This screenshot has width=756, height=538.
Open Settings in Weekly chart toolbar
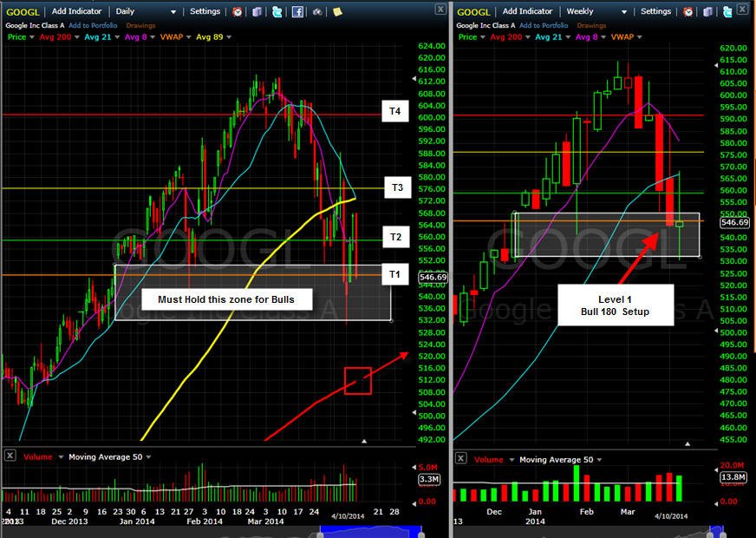(x=655, y=11)
